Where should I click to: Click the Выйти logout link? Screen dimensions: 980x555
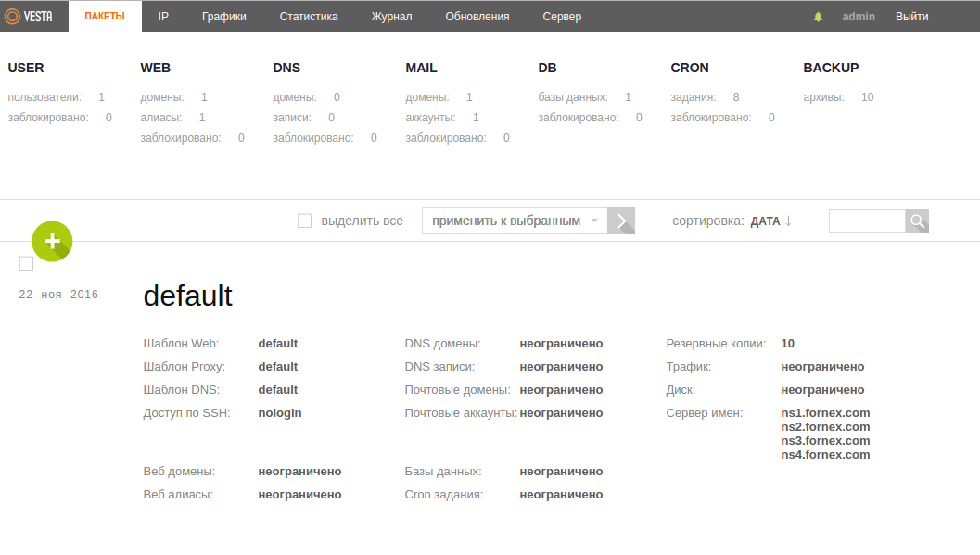click(x=911, y=17)
